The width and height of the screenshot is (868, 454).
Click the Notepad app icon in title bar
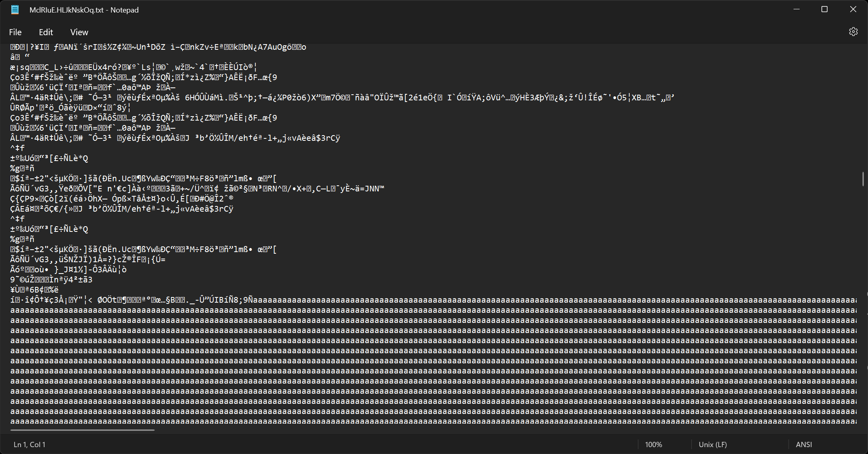pos(15,10)
